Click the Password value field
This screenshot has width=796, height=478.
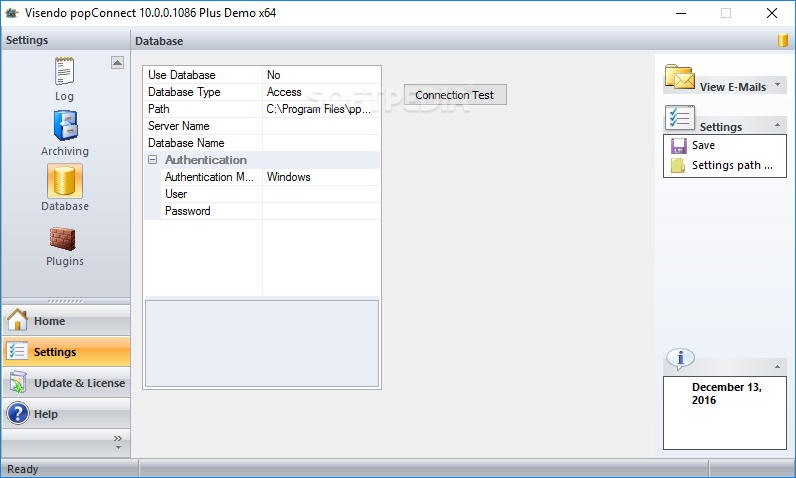pos(321,211)
